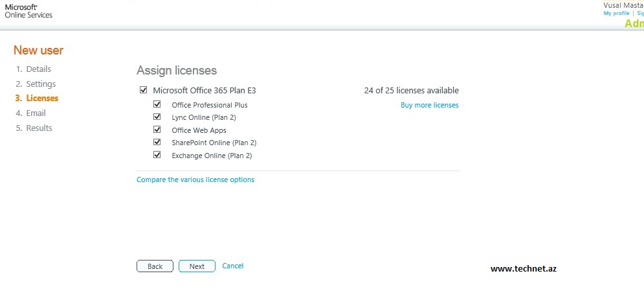Click the Next button
Viewport: 644px width, 302px height.
(197, 266)
